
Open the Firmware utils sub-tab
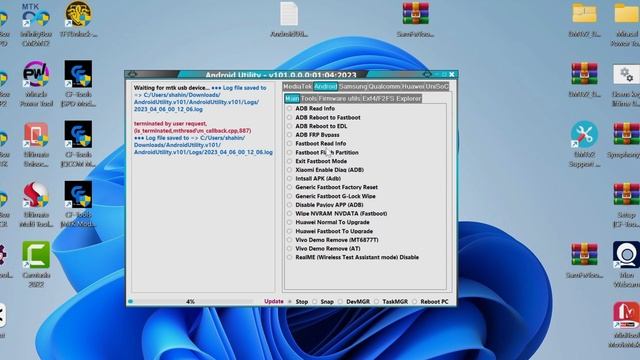tap(340, 99)
